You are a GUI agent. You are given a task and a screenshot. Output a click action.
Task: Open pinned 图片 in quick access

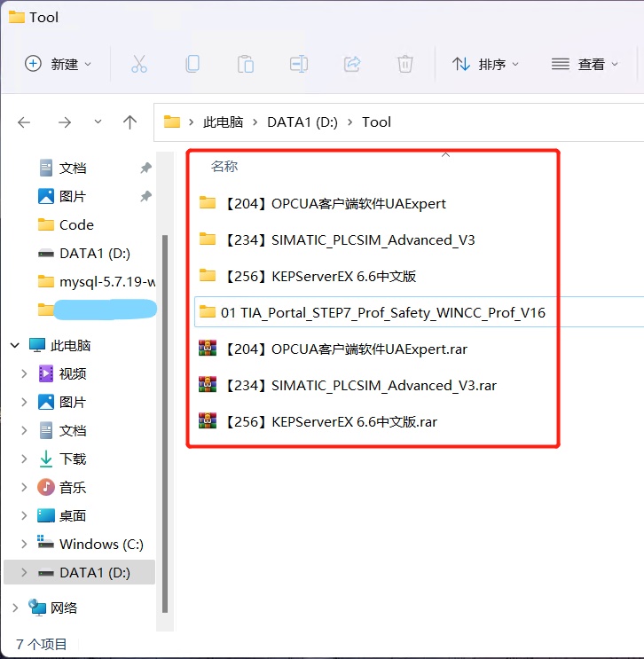73,196
